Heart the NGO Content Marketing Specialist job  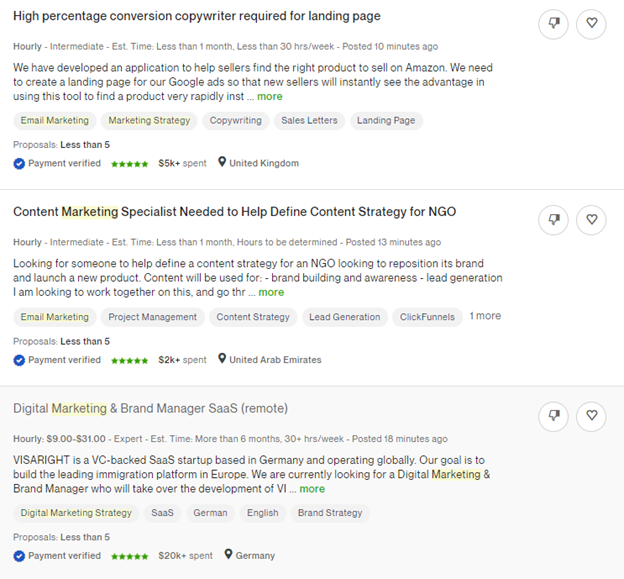[591, 220]
